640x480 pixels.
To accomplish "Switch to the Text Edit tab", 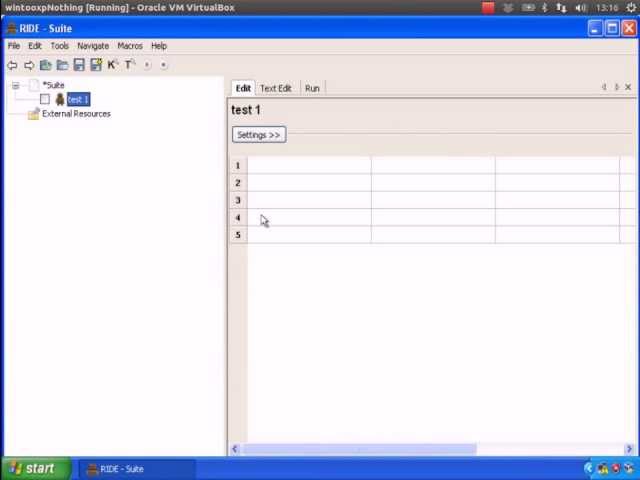I will pyautogui.click(x=276, y=88).
